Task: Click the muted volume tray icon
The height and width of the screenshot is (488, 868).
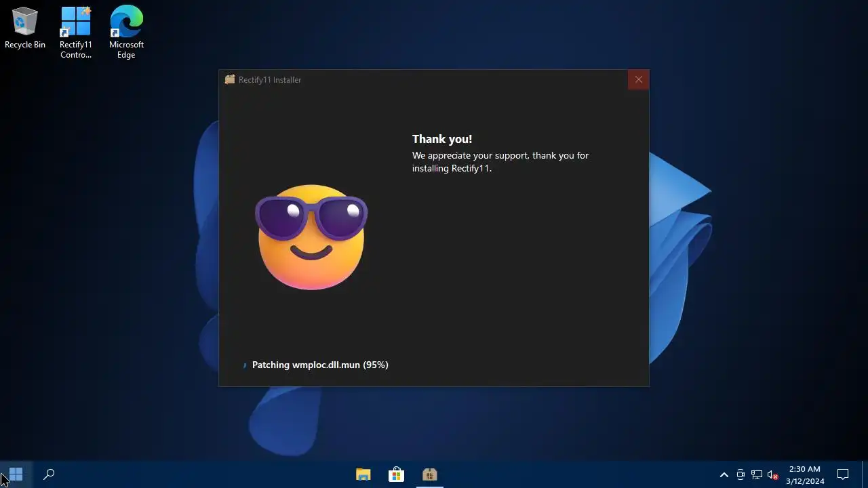Action: click(x=773, y=474)
